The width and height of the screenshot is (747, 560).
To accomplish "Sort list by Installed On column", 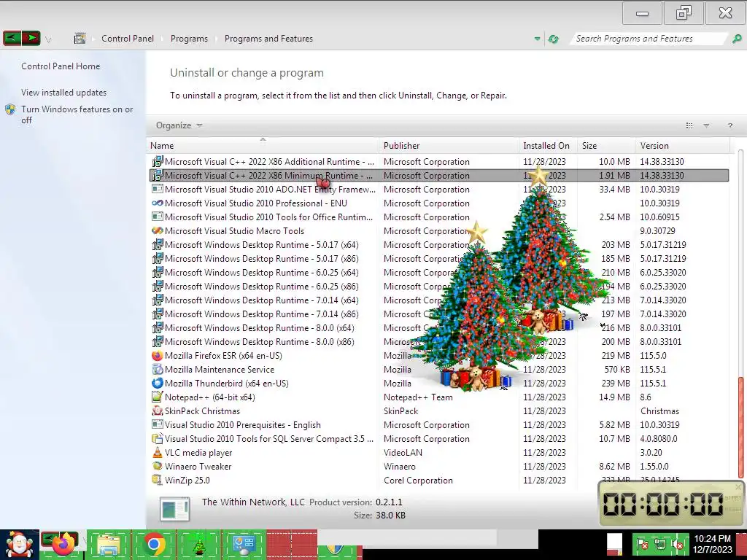I will tap(548, 146).
